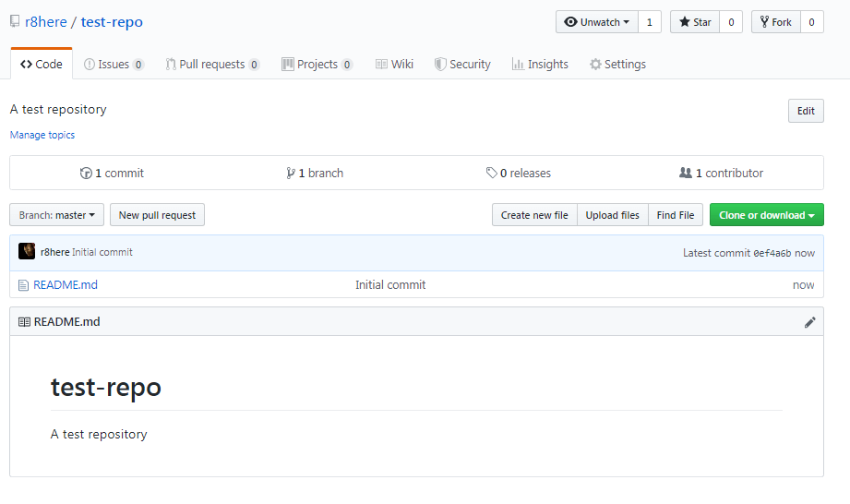Open the Issues tab

(114, 65)
